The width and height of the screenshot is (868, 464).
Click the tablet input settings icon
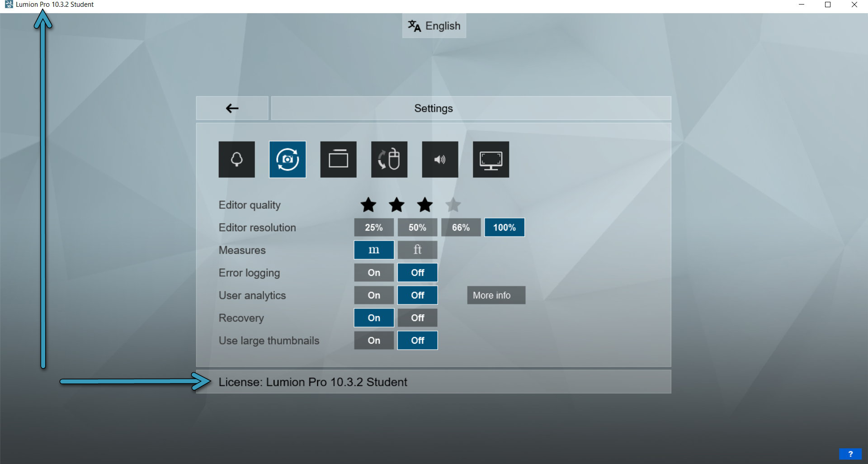pos(338,160)
